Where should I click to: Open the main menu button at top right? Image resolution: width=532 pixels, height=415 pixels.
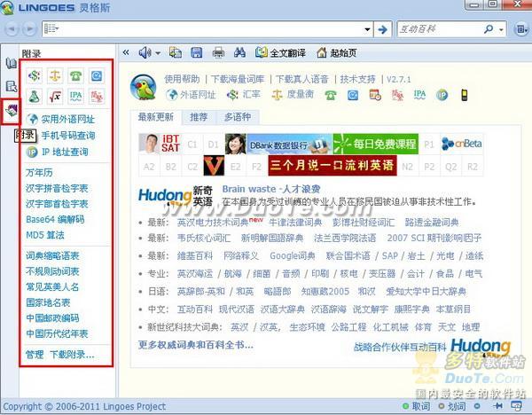[x=520, y=29]
